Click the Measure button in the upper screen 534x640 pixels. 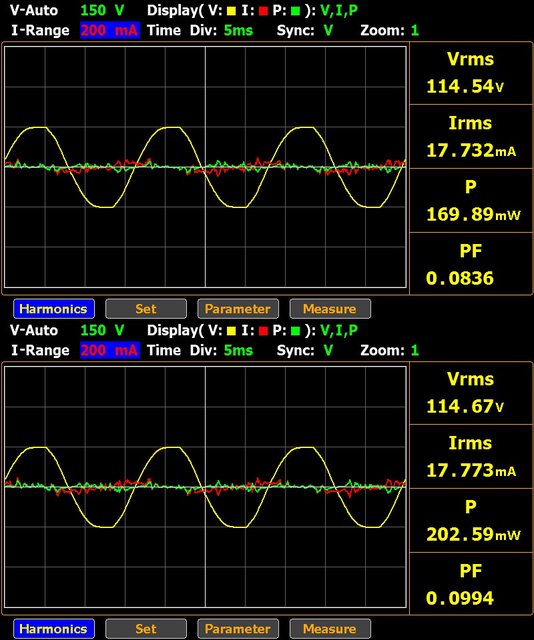pos(330,309)
